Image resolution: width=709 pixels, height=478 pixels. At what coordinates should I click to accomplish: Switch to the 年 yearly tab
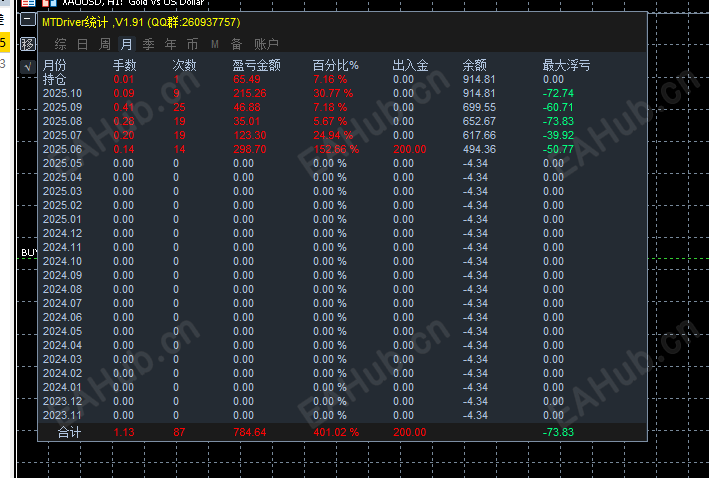click(170, 44)
